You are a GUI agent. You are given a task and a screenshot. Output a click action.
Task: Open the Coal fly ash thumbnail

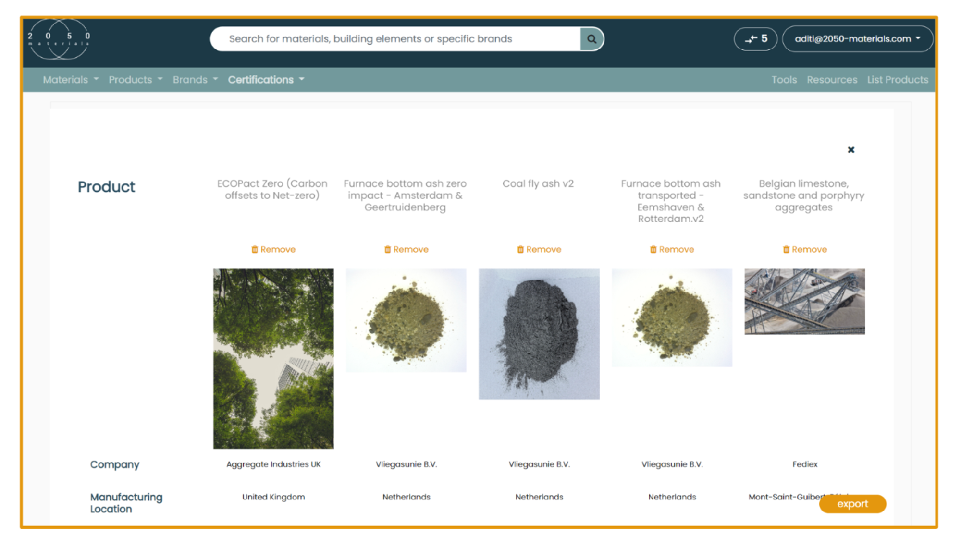(x=539, y=334)
